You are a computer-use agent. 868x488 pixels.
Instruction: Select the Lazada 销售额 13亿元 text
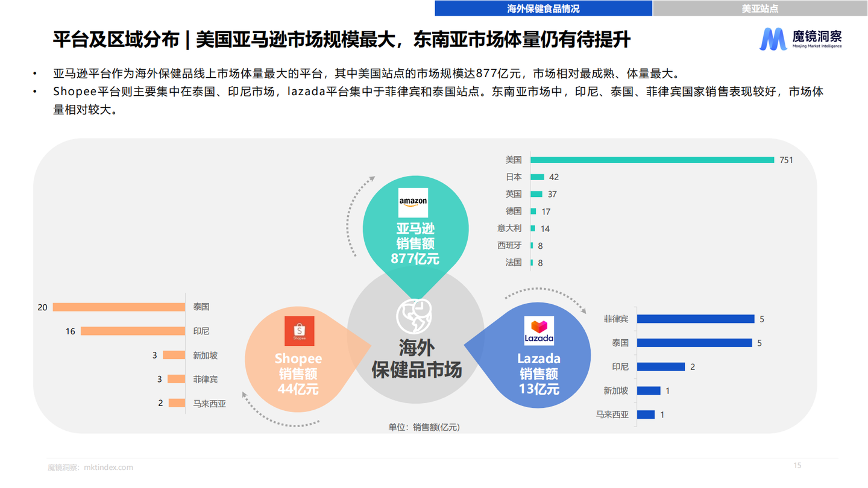pyautogui.click(x=539, y=374)
